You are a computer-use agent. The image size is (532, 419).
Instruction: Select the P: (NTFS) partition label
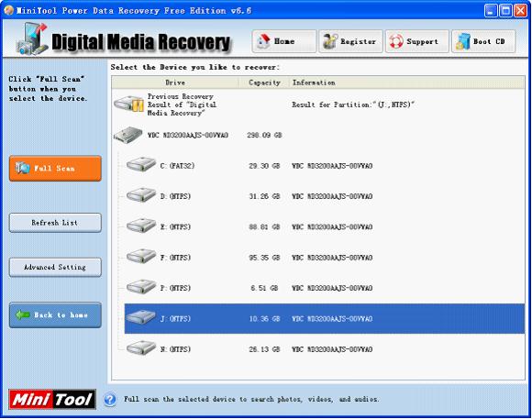pyautogui.click(x=175, y=288)
